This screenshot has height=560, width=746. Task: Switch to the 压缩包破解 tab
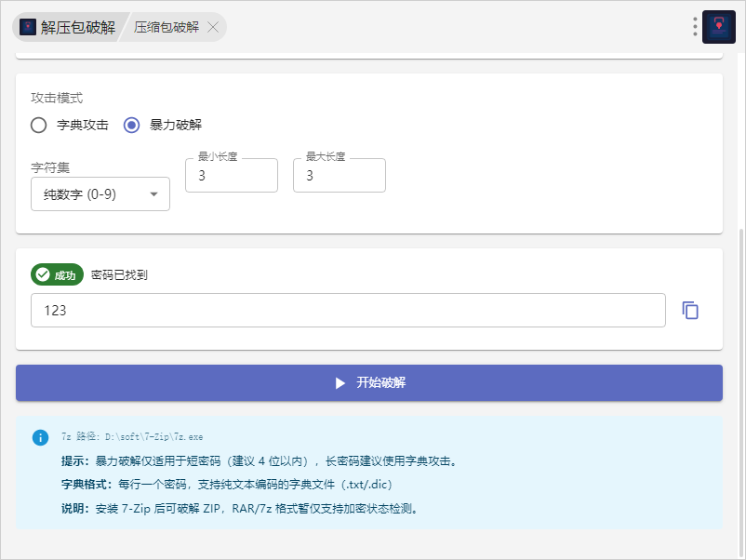[x=167, y=27]
